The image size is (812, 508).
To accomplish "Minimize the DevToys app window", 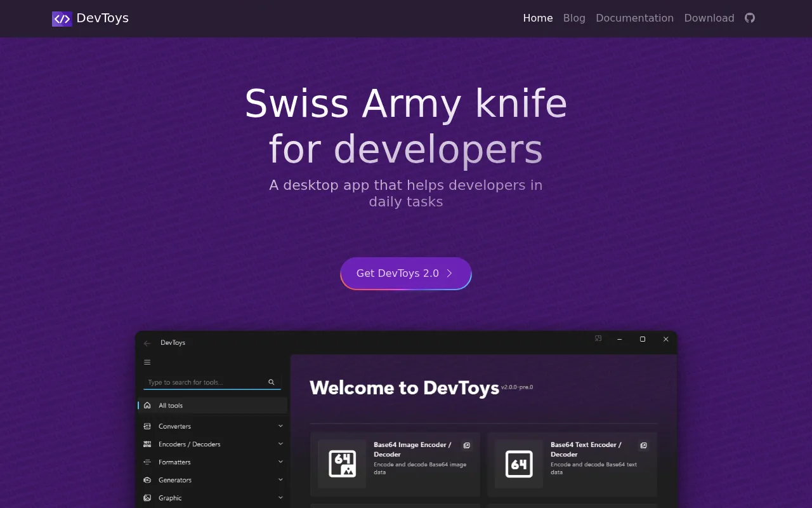I will tap(620, 339).
